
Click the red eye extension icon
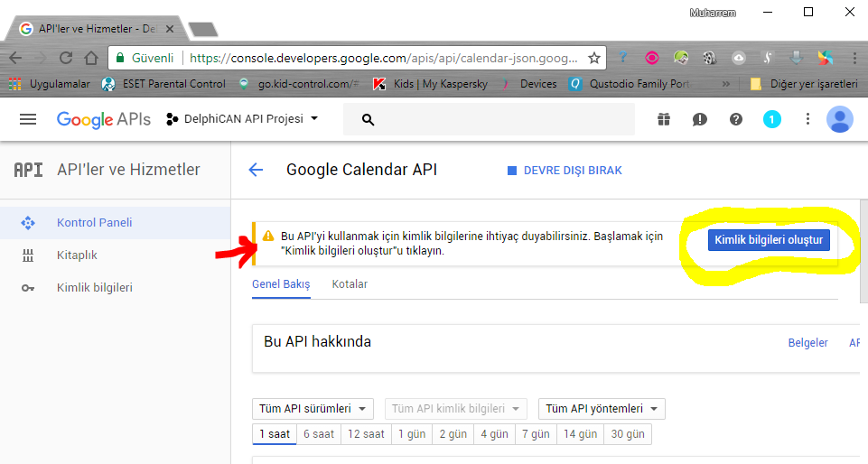point(652,58)
